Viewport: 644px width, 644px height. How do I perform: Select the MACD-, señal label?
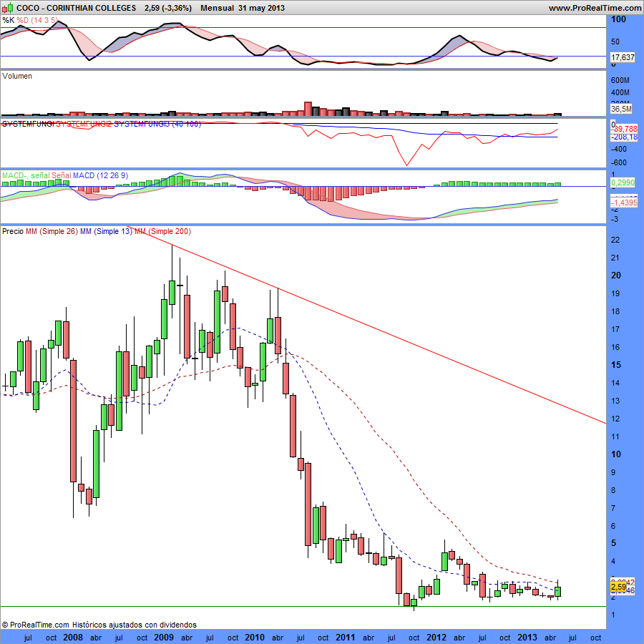[x=26, y=175]
